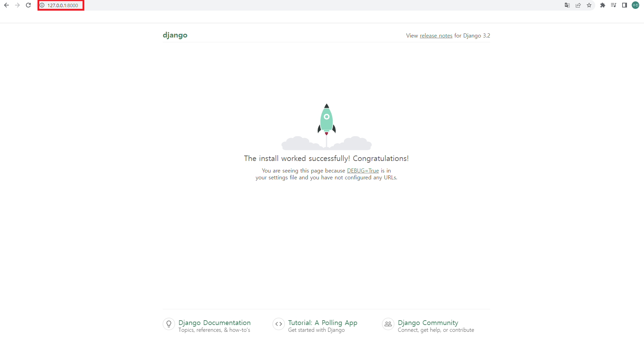The image size is (644, 341).
Task: Click 'The install worked successfully! Congratulations!' text
Action: 326,159
